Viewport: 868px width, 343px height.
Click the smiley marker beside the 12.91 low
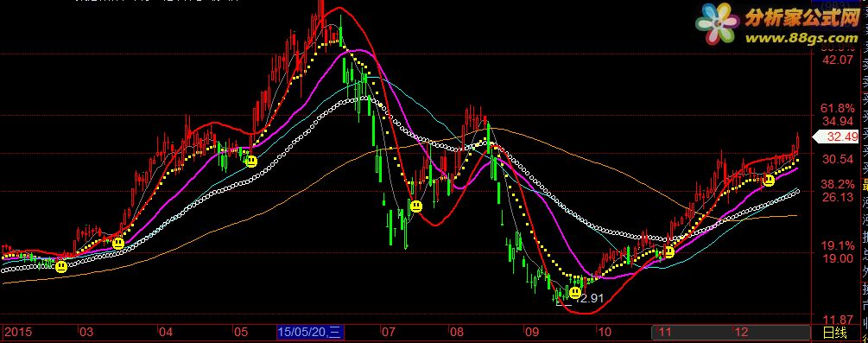(575, 292)
